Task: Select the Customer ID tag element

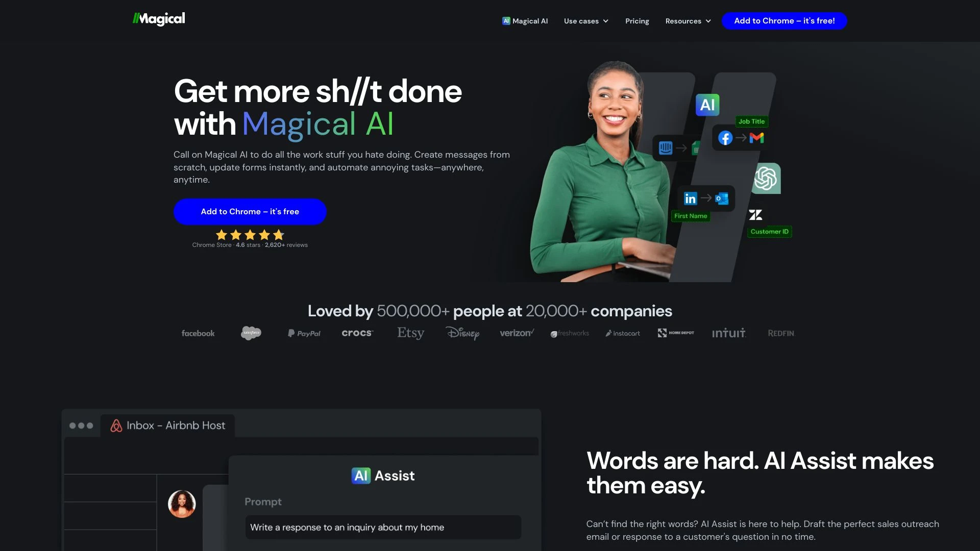Action: point(767,232)
